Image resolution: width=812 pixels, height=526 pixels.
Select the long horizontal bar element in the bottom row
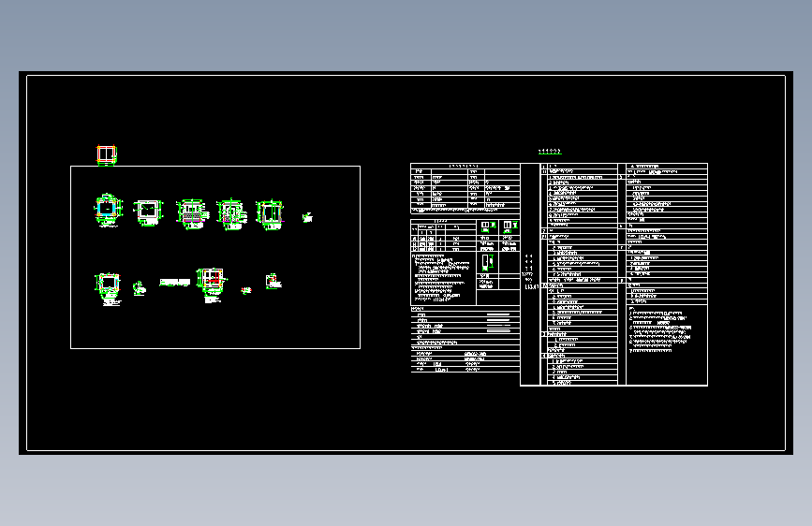pyautogui.click(x=174, y=282)
